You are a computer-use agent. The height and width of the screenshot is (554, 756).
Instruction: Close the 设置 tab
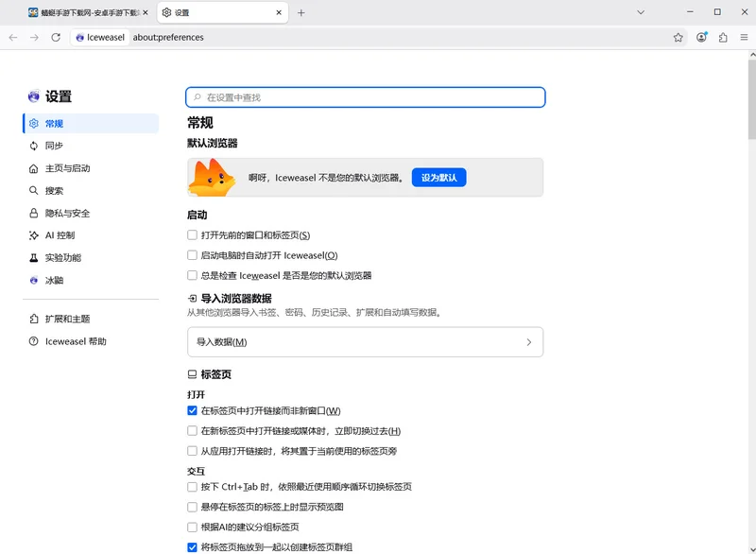[x=279, y=12]
